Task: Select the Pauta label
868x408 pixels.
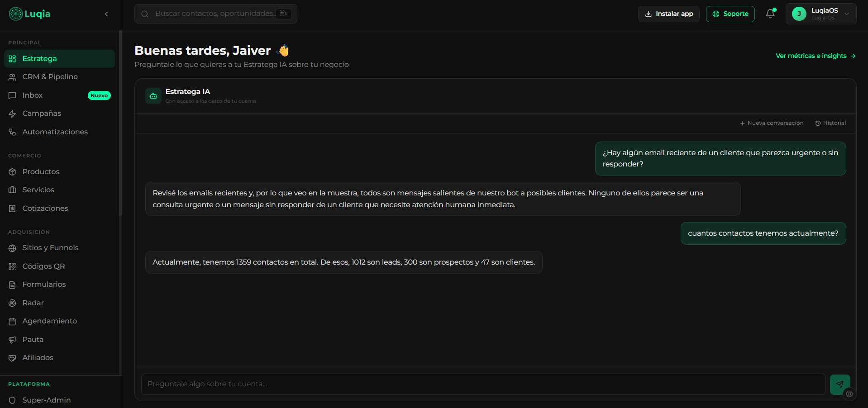Action: click(33, 340)
